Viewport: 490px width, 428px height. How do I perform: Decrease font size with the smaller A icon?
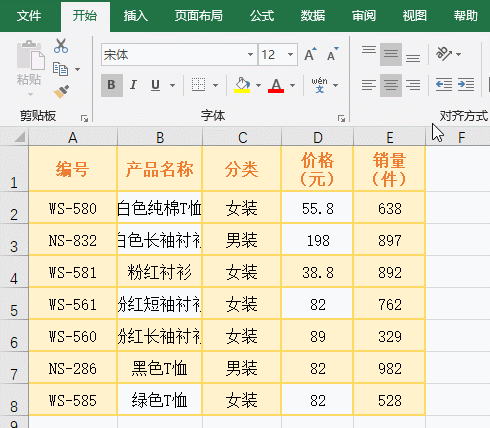coord(332,54)
